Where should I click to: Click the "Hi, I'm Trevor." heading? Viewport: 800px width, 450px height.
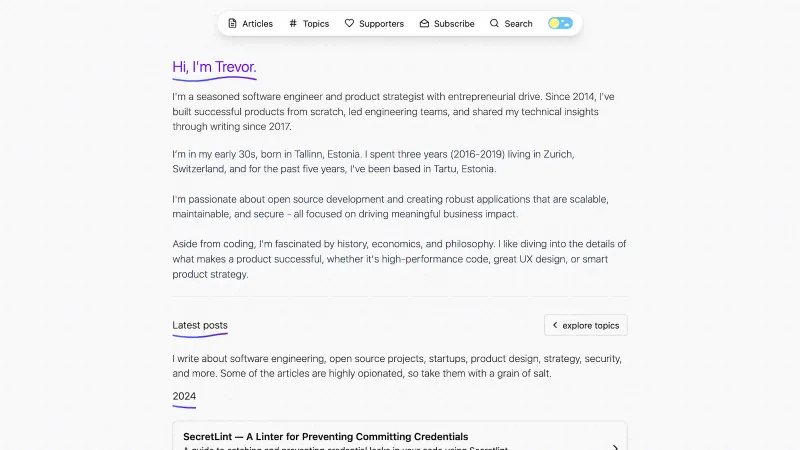(x=214, y=67)
